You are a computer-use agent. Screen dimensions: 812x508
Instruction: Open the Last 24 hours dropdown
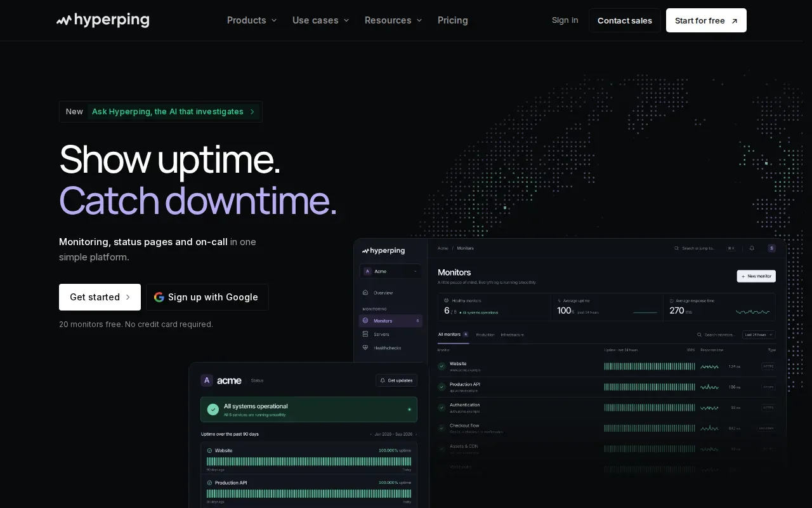click(x=759, y=335)
